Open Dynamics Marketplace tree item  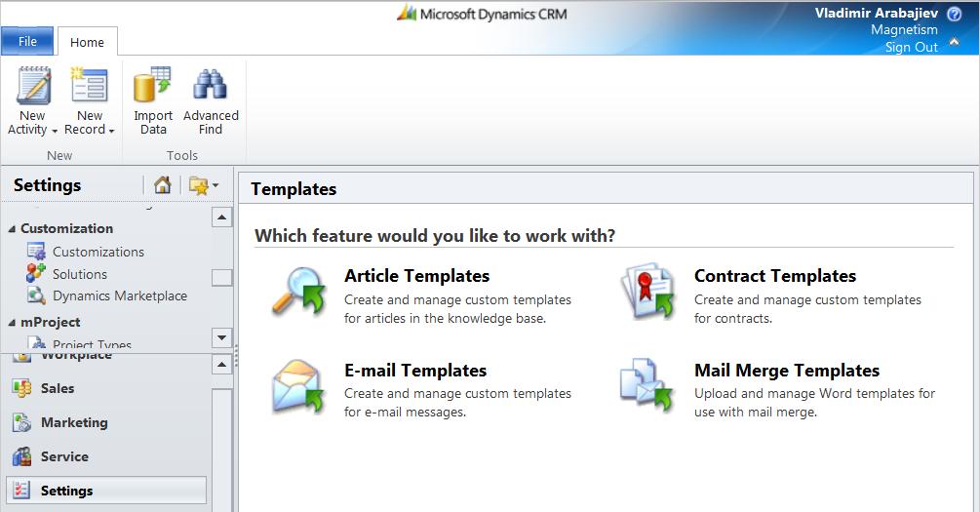(x=120, y=295)
